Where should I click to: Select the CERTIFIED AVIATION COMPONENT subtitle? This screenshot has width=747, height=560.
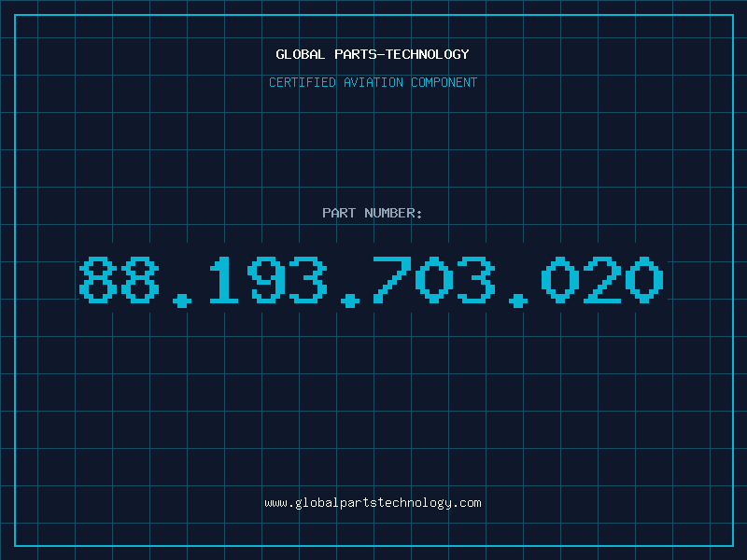coord(373,82)
